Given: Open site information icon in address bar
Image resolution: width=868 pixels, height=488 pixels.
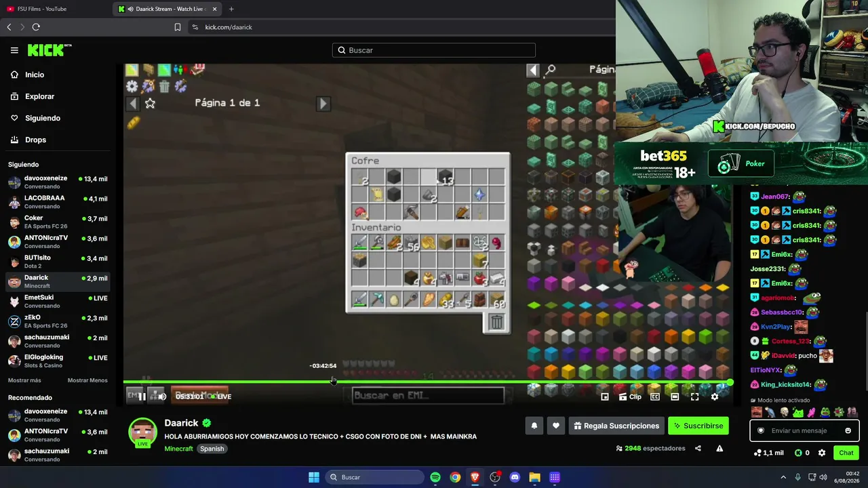Looking at the screenshot, I should point(195,27).
